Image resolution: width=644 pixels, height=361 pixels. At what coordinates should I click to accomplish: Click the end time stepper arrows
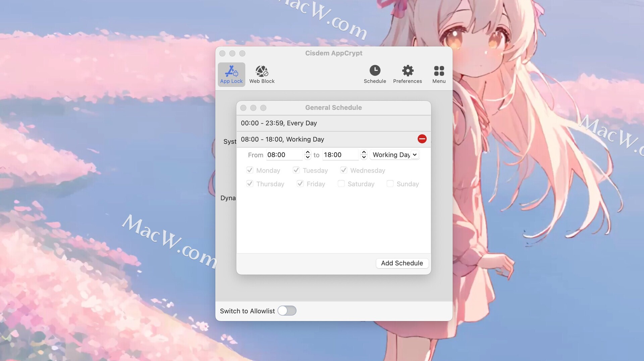coord(364,155)
